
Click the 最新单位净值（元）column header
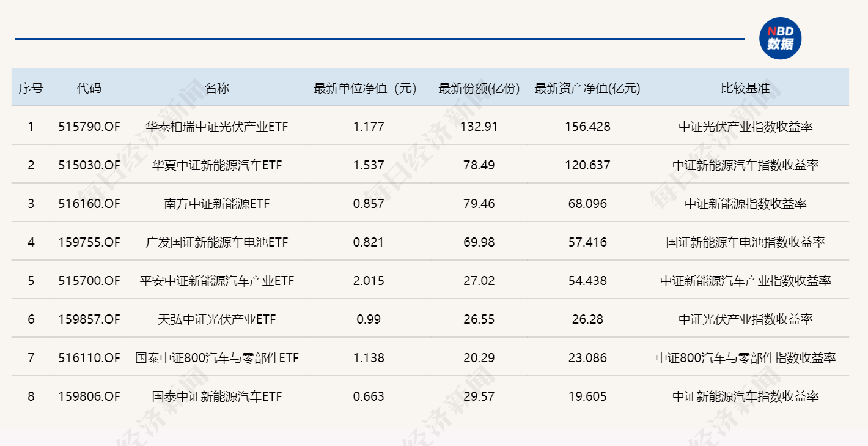[365, 88]
